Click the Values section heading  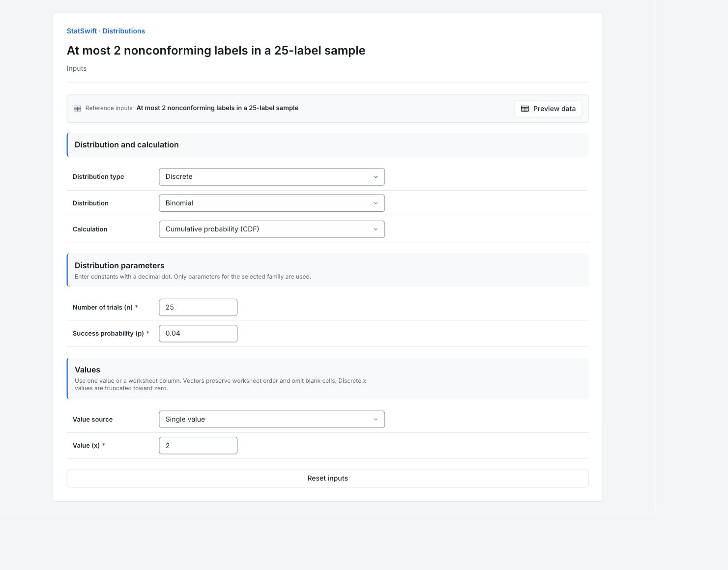coord(87,370)
